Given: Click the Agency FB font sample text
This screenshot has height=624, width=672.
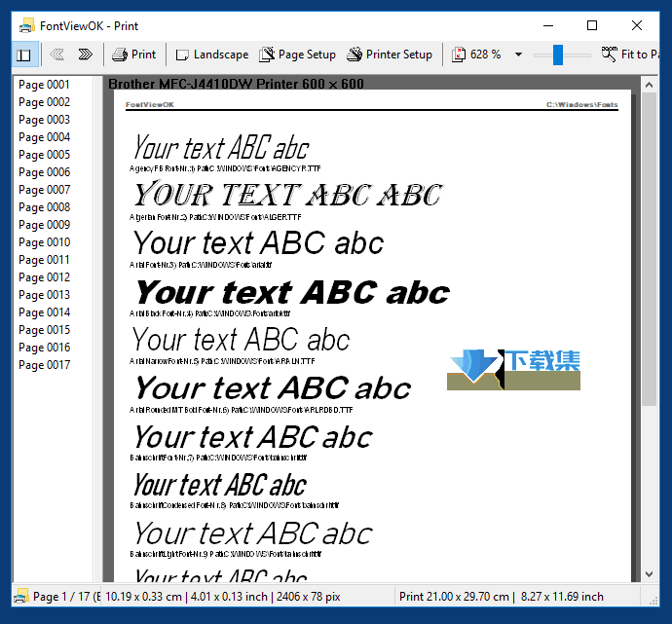Looking at the screenshot, I should tap(221, 147).
